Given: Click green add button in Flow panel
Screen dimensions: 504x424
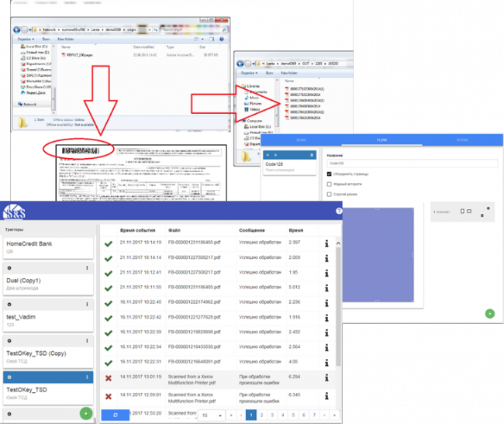Looking at the screenshot, I should (490, 313).
